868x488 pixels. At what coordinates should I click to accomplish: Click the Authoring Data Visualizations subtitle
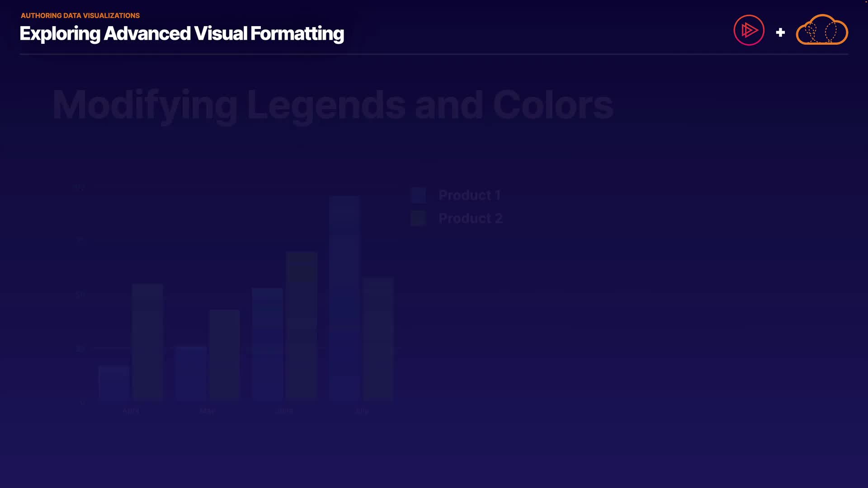tap(80, 15)
